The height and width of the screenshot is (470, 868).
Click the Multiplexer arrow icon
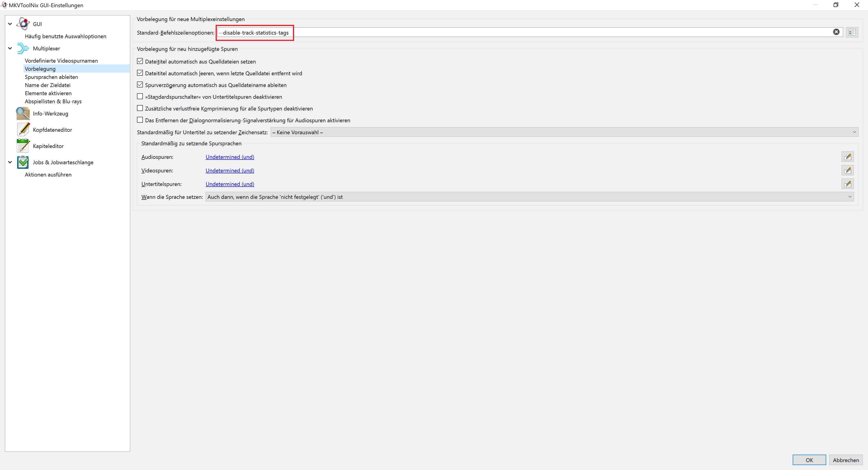[x=23, y=49]
